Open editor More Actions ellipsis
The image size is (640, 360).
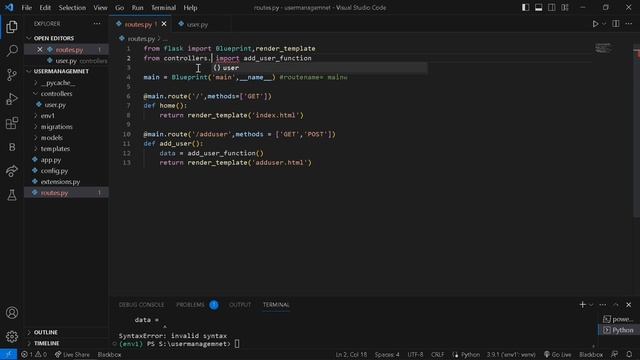tap(629, 24)
